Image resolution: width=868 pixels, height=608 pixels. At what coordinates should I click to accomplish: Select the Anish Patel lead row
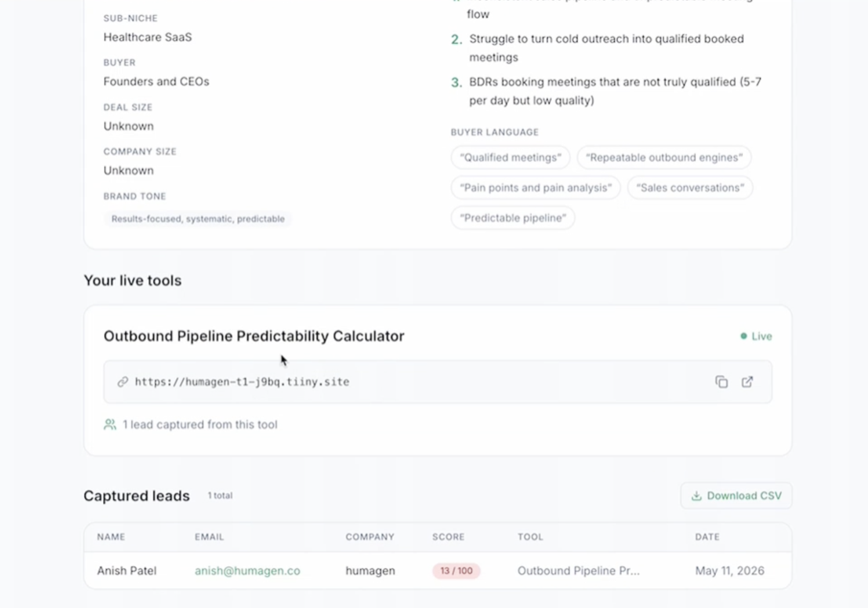click(x=438, y=570)
